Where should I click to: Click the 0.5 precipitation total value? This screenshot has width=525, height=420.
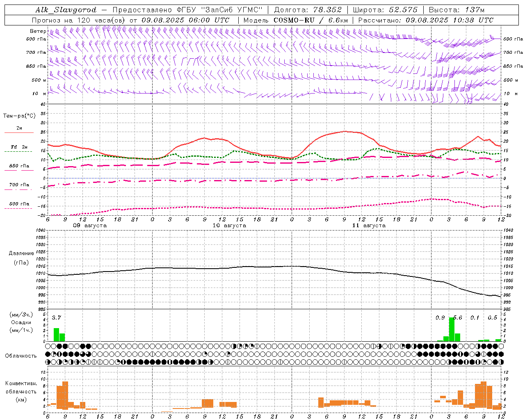[492, 318]
